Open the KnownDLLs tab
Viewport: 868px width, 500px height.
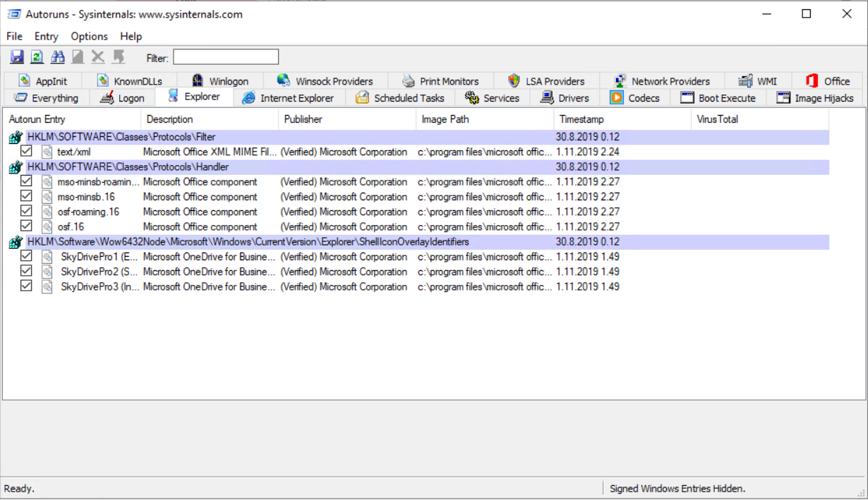129,81
